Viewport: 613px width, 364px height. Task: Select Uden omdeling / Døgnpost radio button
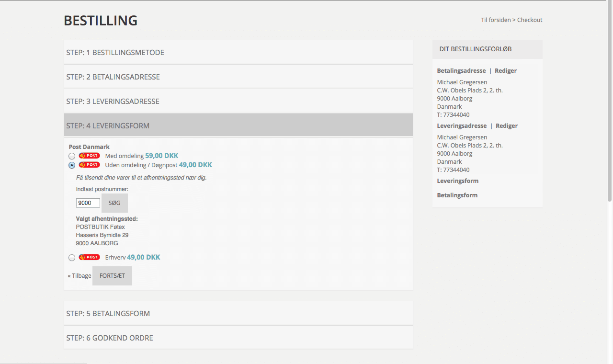tap(72, 165)
